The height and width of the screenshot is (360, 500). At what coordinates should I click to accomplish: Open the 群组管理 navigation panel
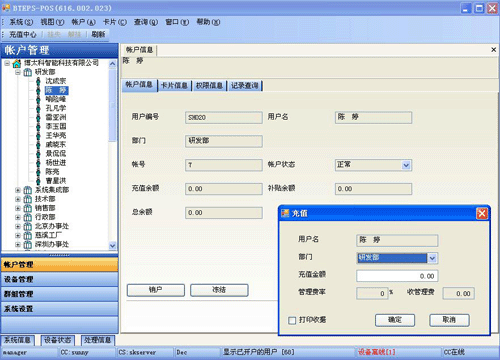60,294
